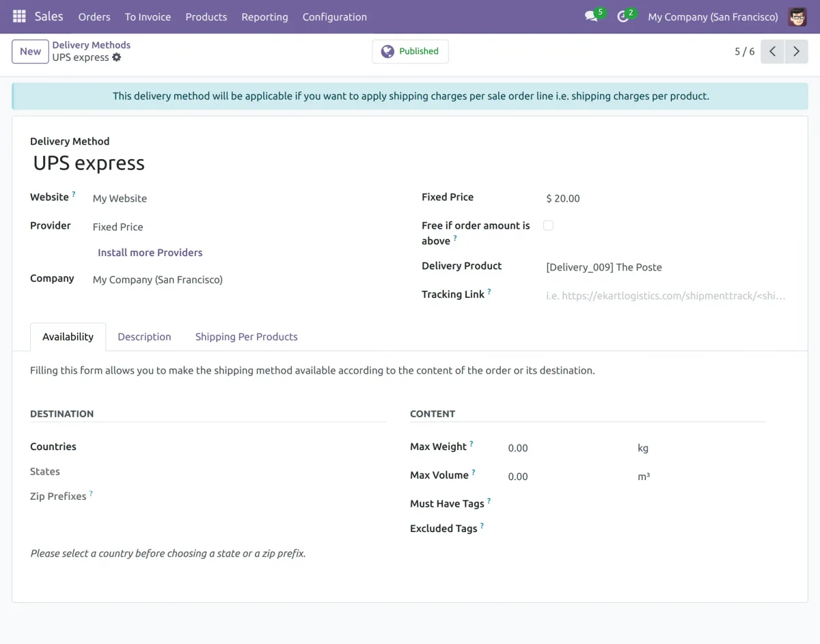This screenshot has width=820, height=644.
Task: Switch to the Shipping Per Products tab
Action: pyautogui.click(x=246, y=337)
